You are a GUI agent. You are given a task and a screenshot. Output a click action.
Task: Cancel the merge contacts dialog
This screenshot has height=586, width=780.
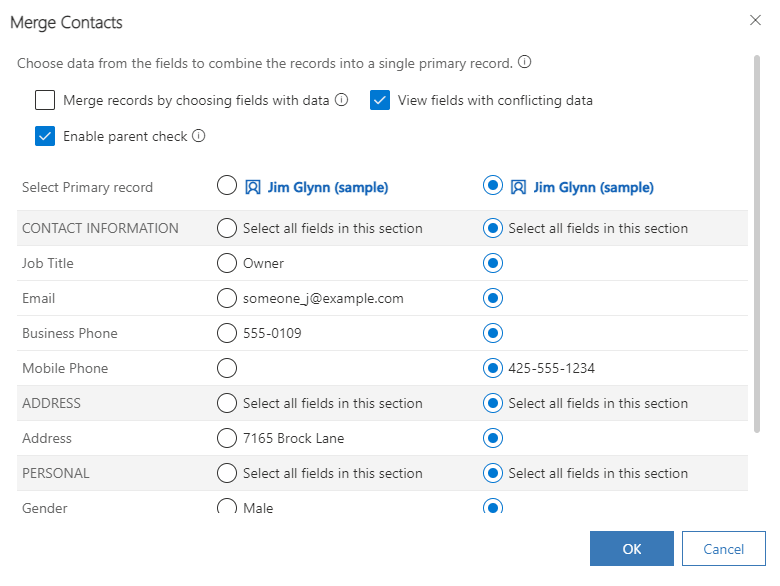tap(723, 548)
